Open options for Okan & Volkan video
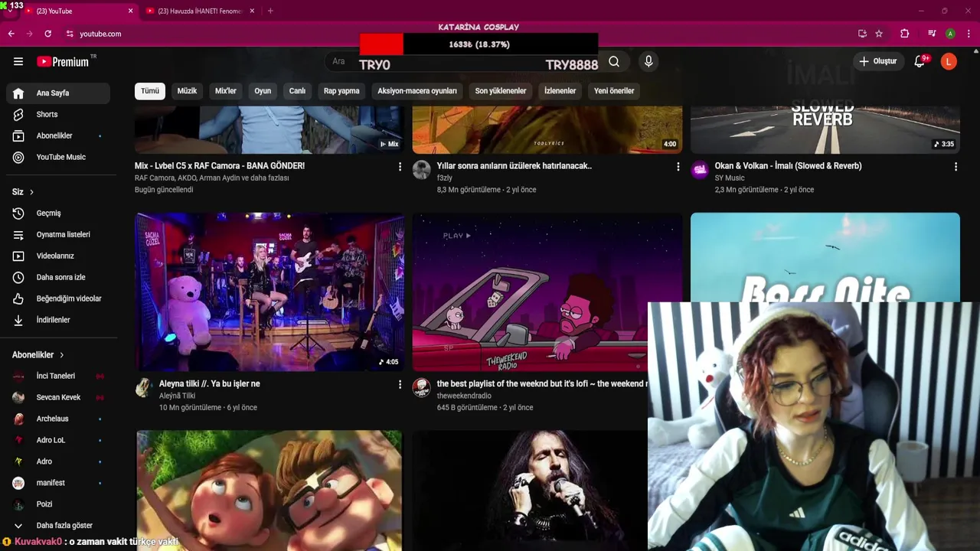 (955, 166)
